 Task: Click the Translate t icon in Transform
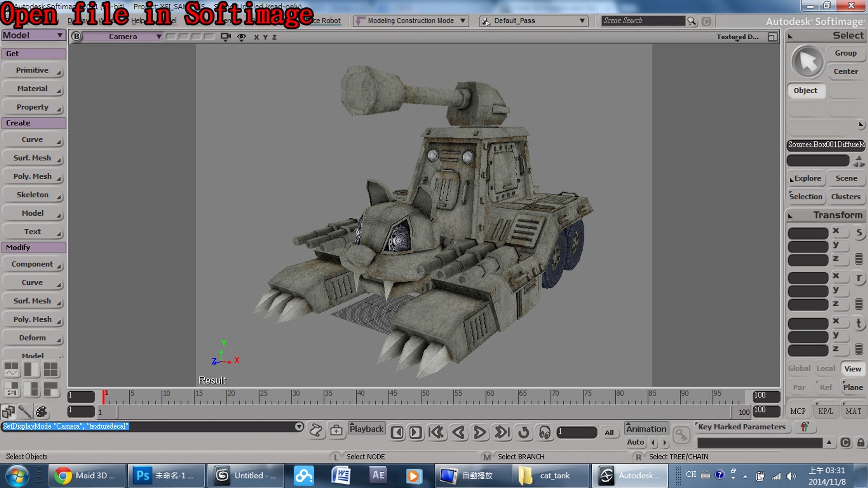tap(859, 323)
